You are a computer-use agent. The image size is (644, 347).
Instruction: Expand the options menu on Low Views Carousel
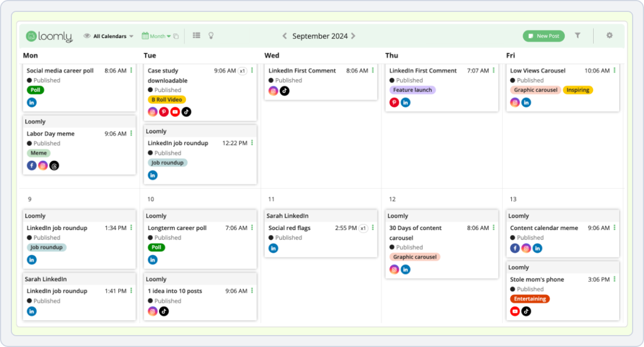click(x=614, y=70)
